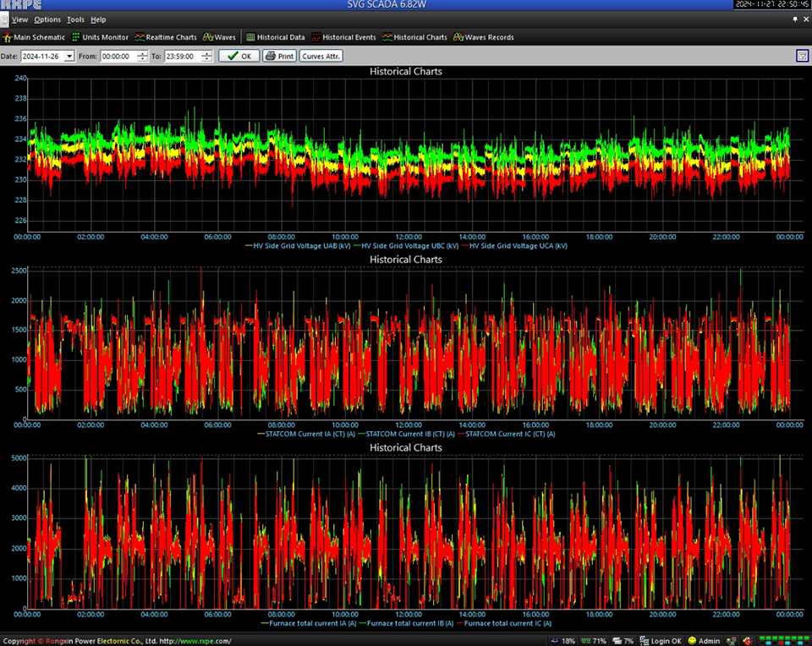Open the Tools menu
Viewport: 812px width, 646px height.
point(75,19)
